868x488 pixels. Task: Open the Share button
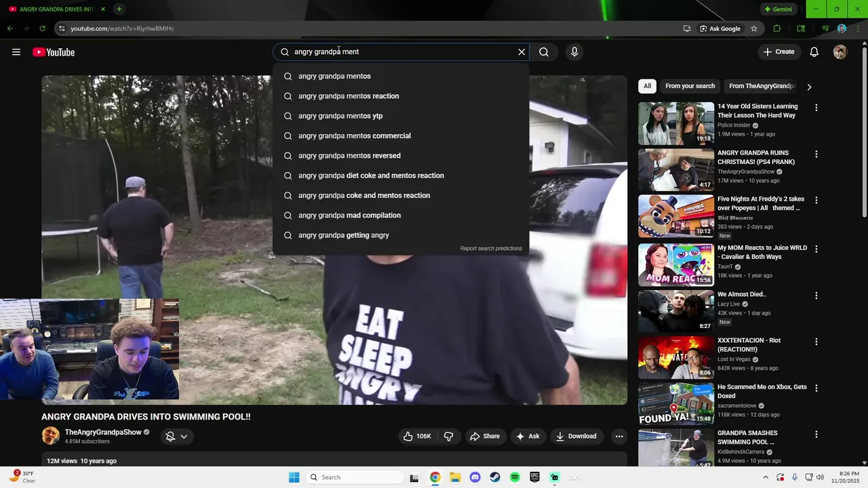click(485, 436)
